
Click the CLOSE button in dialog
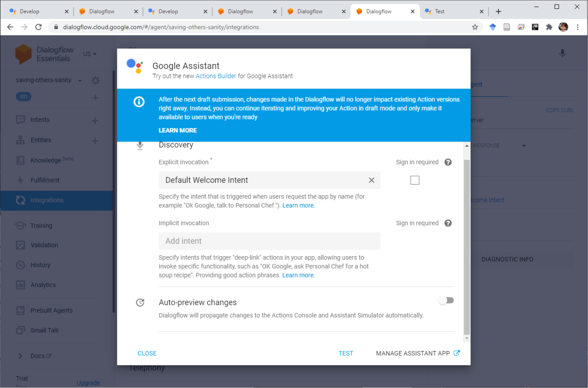(x=147, y=354)
